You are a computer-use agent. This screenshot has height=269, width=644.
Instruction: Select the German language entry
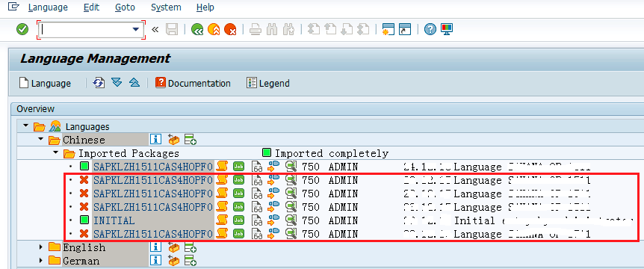point(81,261)
